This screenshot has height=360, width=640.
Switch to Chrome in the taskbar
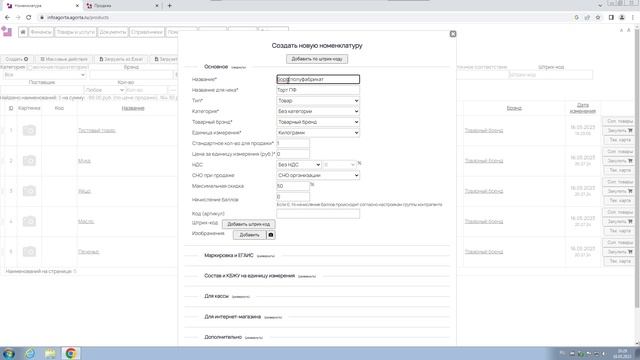pyautogui.click(x=71, y=353)
